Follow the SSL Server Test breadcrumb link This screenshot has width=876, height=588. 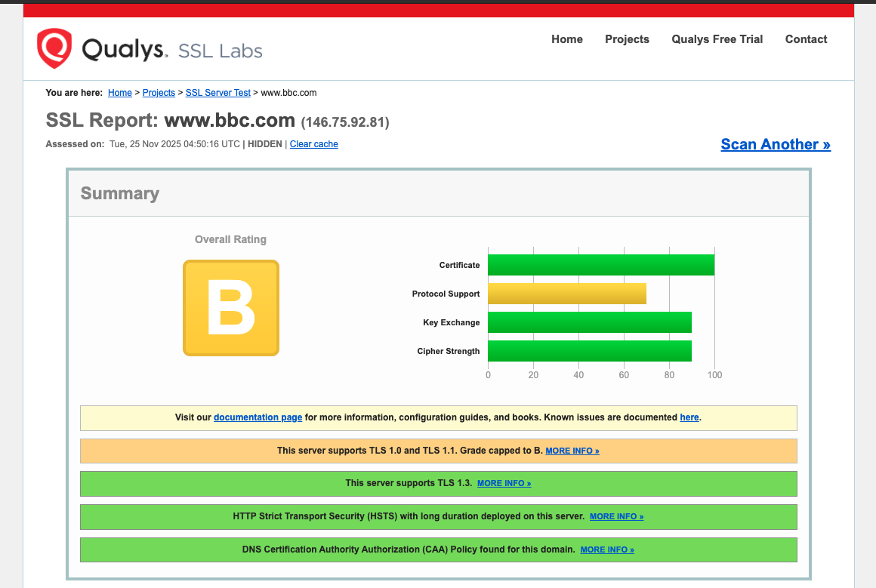218,93
